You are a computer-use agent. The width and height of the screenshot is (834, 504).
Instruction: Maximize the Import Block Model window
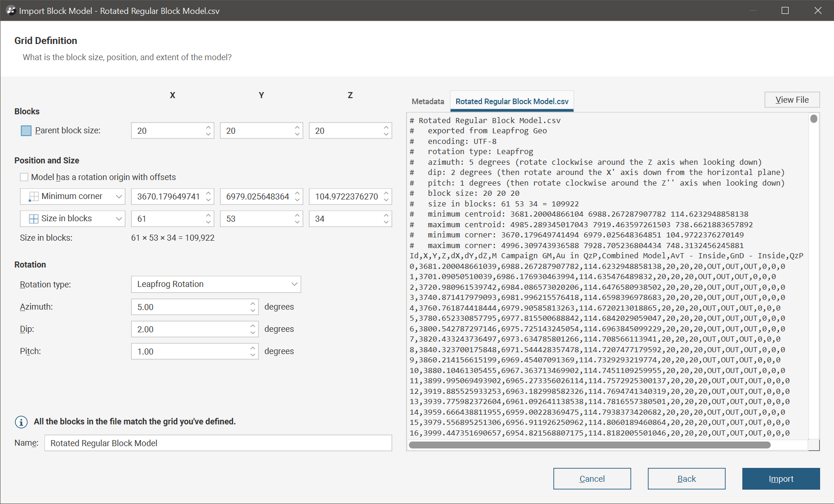pyautogui.click(x=785, y=11)
